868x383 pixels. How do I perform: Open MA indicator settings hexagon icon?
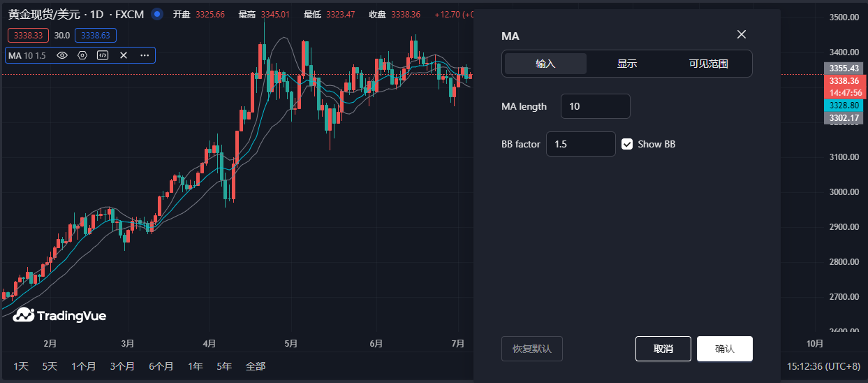coord(82,55)
